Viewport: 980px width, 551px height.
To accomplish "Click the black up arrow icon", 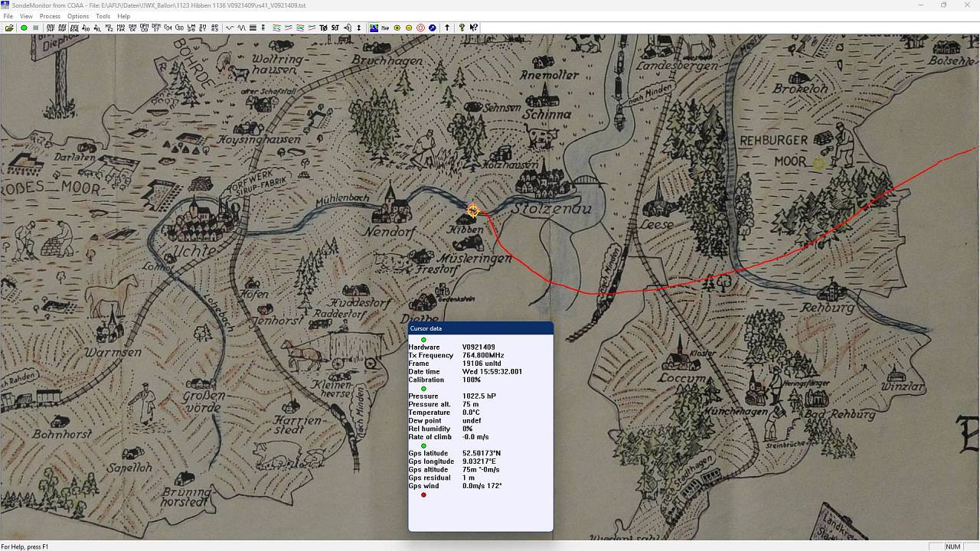I will pyautogui.click(x=447, y=28).
